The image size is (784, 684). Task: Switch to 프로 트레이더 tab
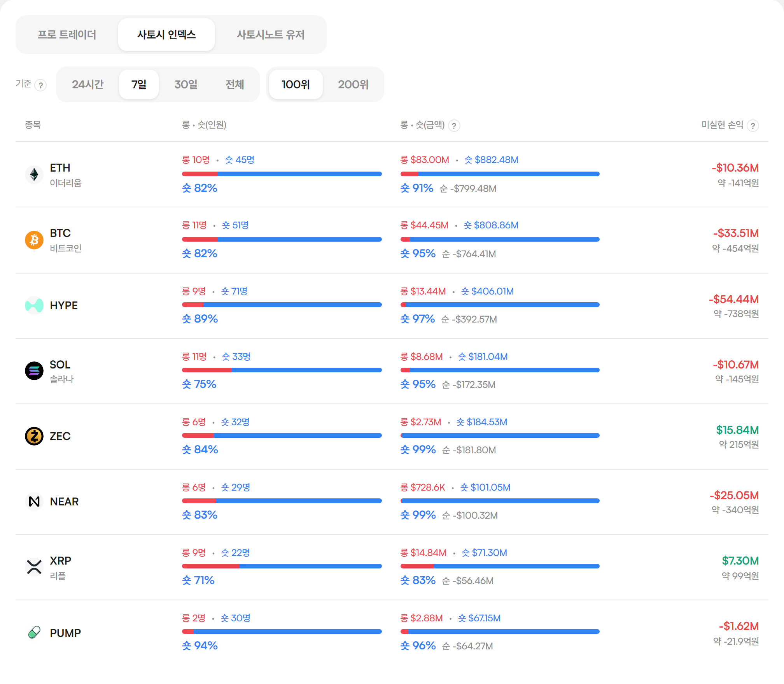click(67, 35)
